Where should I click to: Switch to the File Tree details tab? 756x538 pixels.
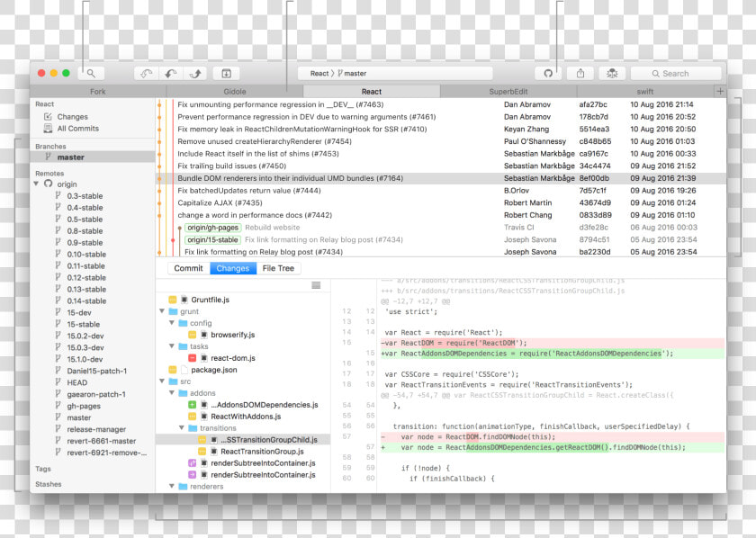tap(278, 268)
